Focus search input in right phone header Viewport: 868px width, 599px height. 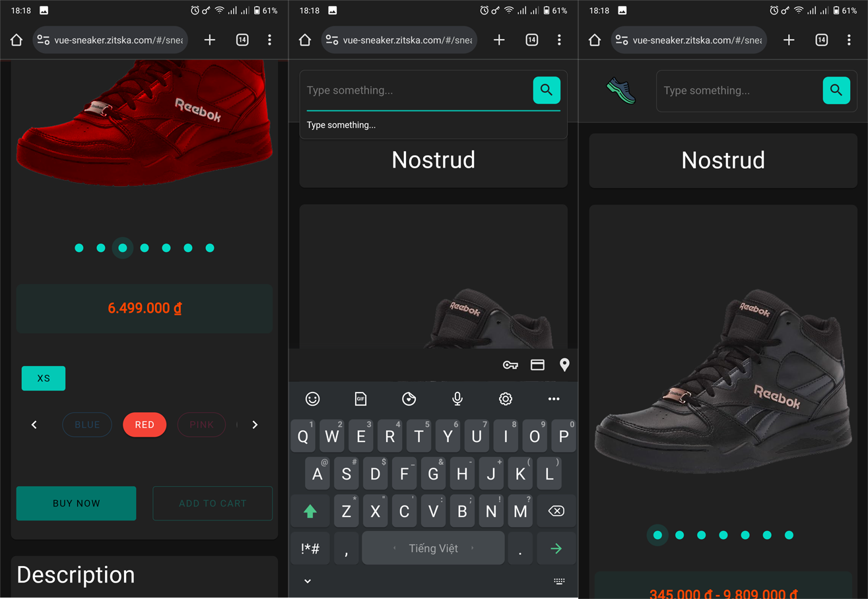[x=739, y=90]
